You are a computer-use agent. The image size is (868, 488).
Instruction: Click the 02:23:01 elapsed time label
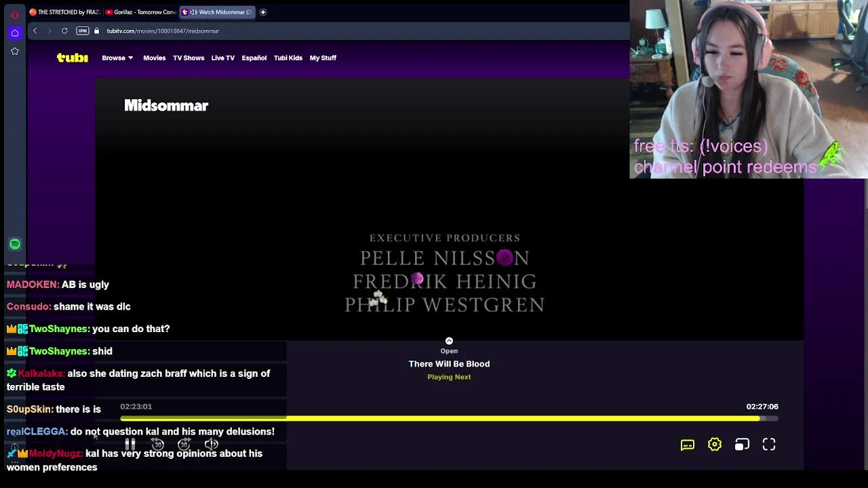[x=136, y=407]
